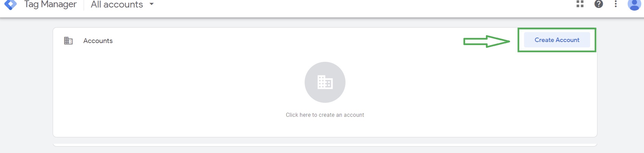Click the small building icon beside Accounts
Viewport: 644px width, 153px height.
(x=68, y=41)
